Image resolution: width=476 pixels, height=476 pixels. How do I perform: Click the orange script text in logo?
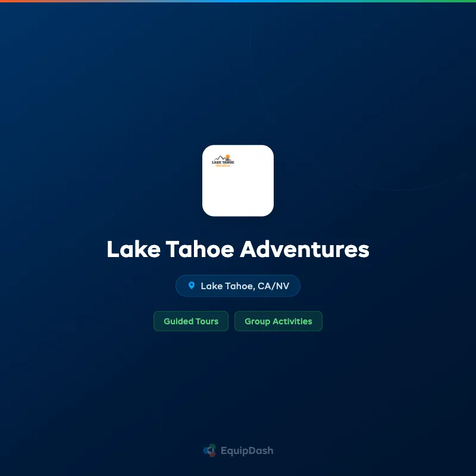(x=223, y=165)
